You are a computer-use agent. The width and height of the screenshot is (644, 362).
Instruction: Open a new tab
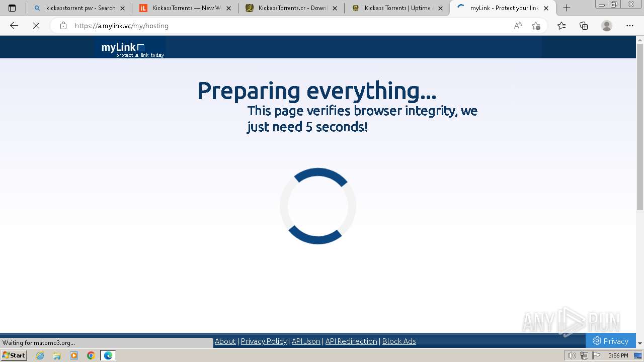[x=567, y=8]
